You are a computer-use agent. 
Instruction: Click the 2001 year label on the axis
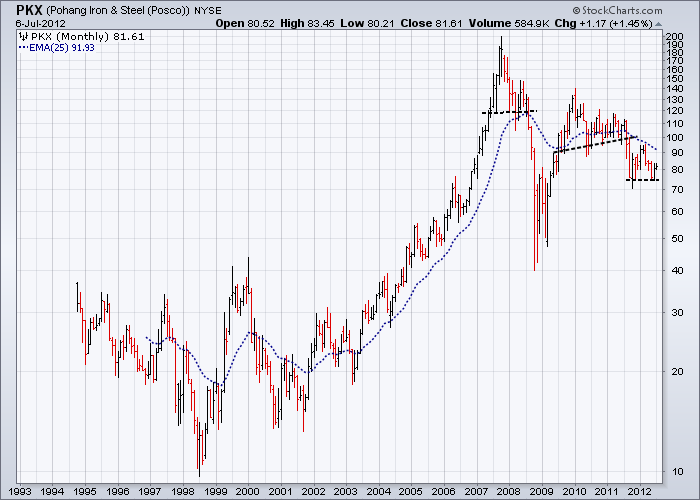coord(281,492)
